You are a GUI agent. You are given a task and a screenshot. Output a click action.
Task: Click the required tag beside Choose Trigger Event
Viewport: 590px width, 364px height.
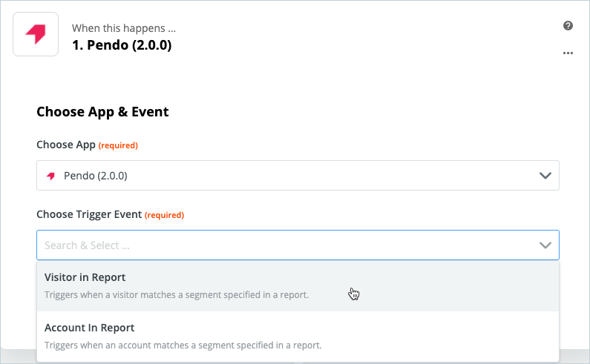click(x=165, y=215)
